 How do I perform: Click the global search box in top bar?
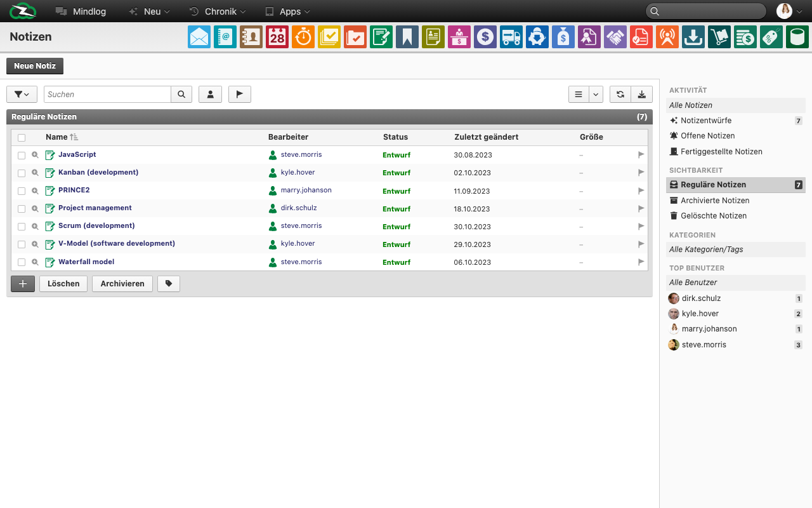coord(706,11)
